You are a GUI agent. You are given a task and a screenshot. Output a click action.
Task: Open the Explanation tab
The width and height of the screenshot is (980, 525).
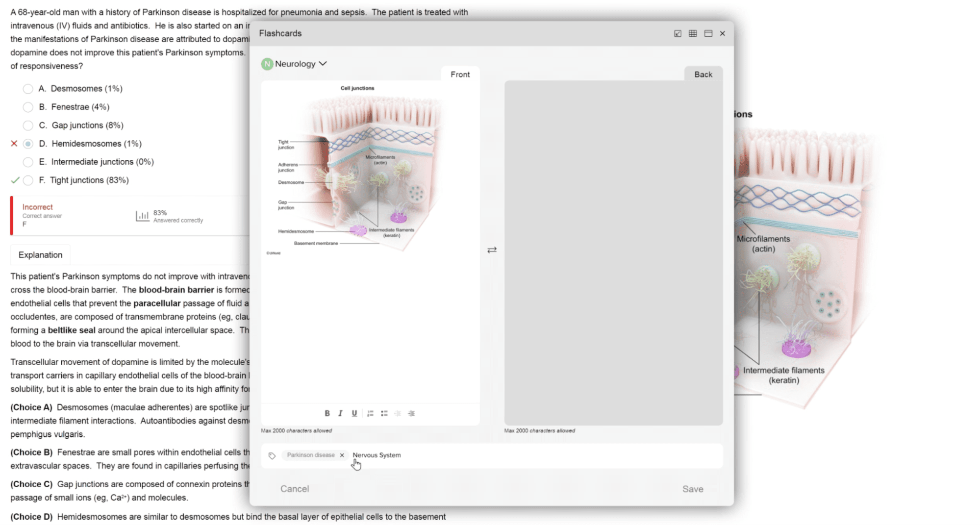click(x=40, y=255)
